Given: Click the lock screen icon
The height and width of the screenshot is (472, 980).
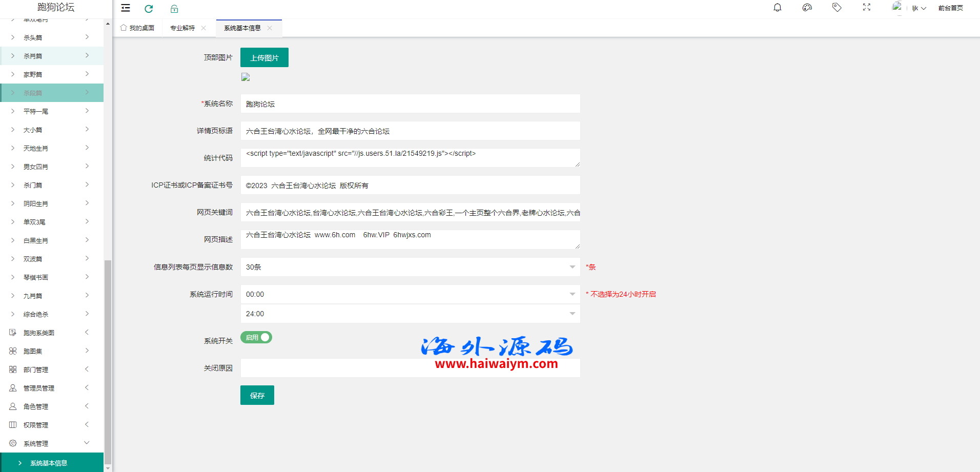Looking at the screenshot, I should pyautogui.click(x=174, y=9).
